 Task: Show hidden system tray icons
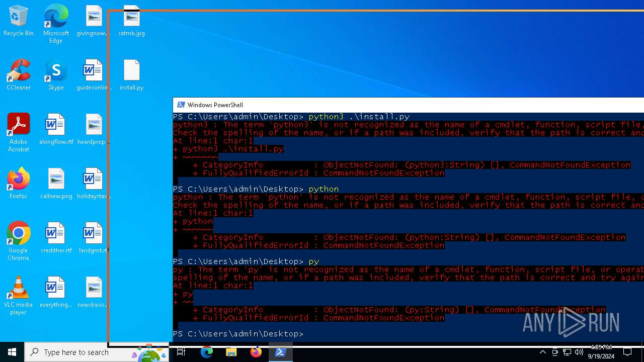point(542,352)
